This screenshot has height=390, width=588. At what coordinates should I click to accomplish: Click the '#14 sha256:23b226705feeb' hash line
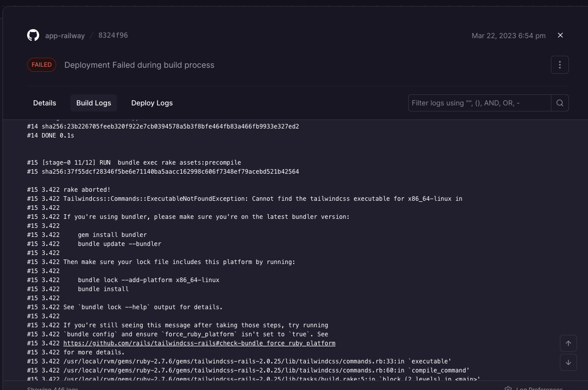[x=163, y=126]
